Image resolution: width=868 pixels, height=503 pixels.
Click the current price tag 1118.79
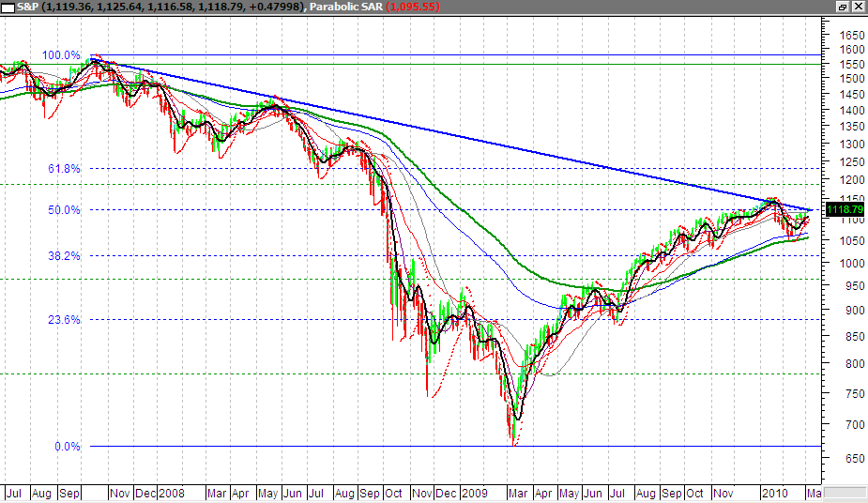[845, 209]
